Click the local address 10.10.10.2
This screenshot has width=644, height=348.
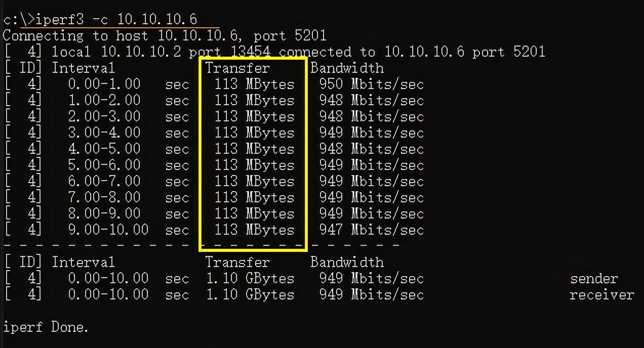tap(141, 52)
